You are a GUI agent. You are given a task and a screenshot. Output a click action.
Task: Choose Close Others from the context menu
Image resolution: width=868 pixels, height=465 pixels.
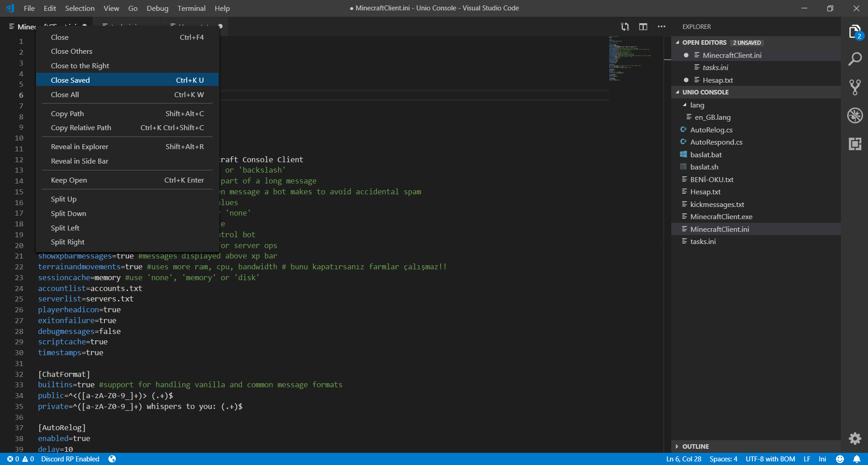[127, 52]
